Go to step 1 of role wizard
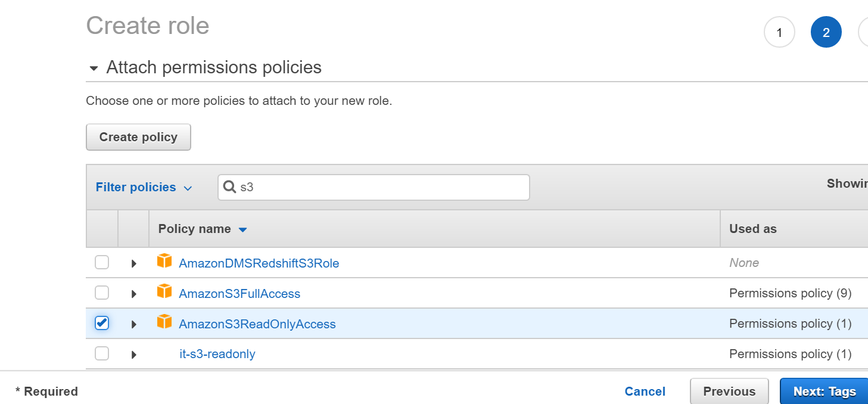 (779, 33)
